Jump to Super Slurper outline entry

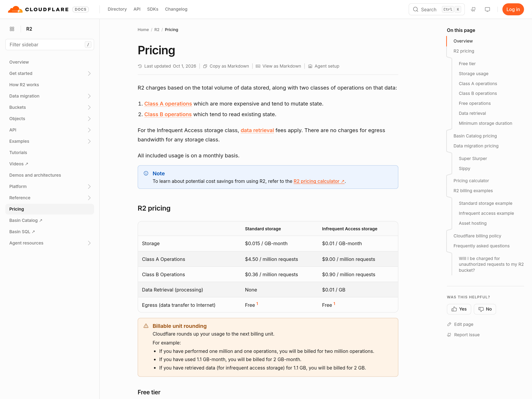pos(473,158)
